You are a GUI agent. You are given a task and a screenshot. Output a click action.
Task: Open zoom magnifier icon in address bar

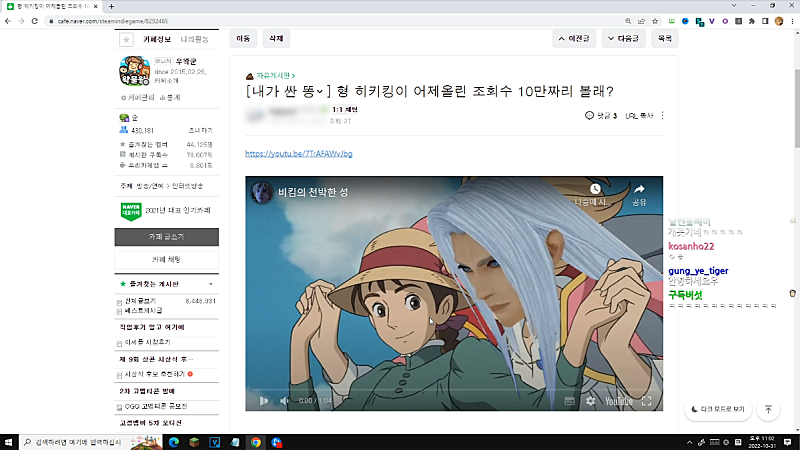coord(628,21)
